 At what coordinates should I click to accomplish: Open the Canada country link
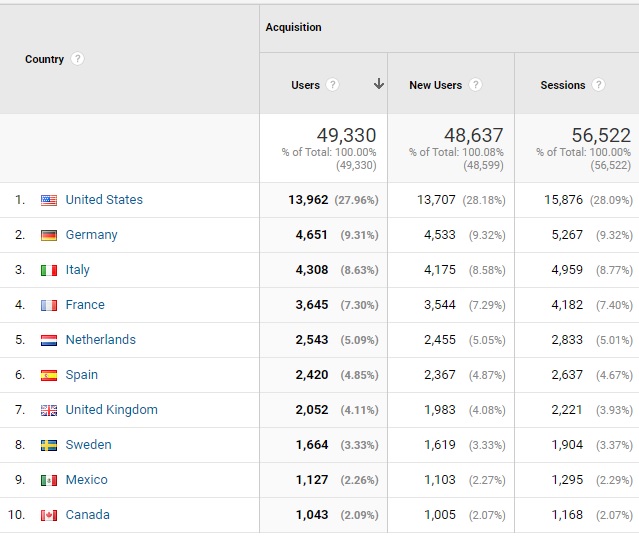pos(88,515)
